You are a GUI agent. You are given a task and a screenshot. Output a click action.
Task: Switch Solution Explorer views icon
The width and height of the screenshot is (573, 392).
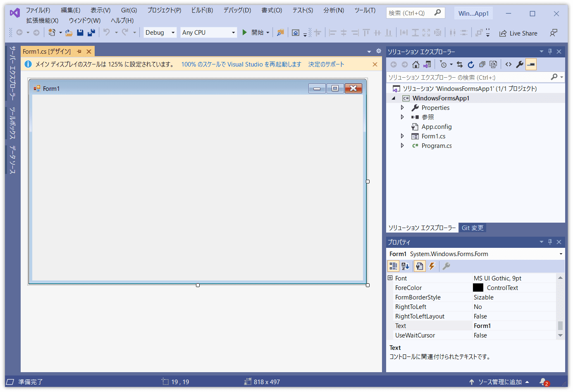pyautogui.click(x=427, y=64)
